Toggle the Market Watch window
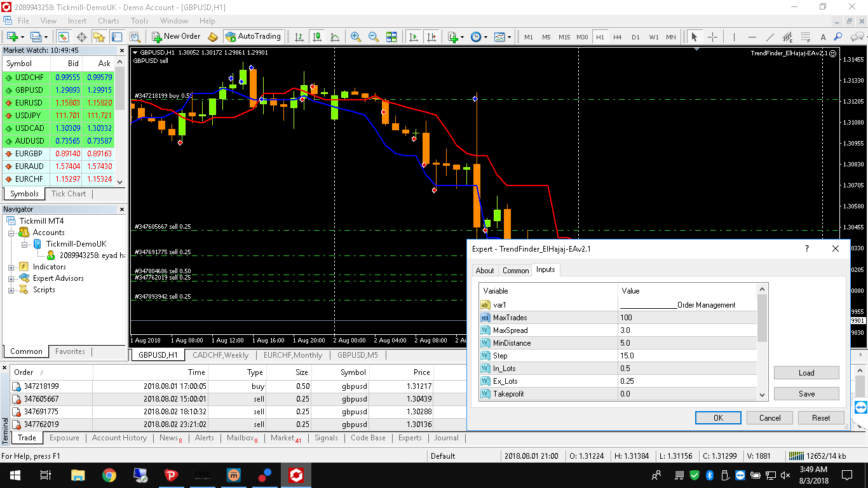This screenshot has height=488, width=868. tap(63, 37)
